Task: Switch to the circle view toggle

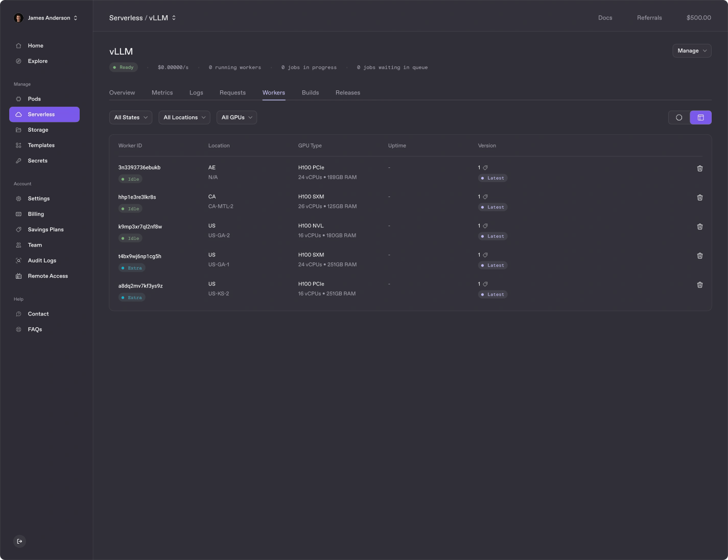Action: pos(679,117)
